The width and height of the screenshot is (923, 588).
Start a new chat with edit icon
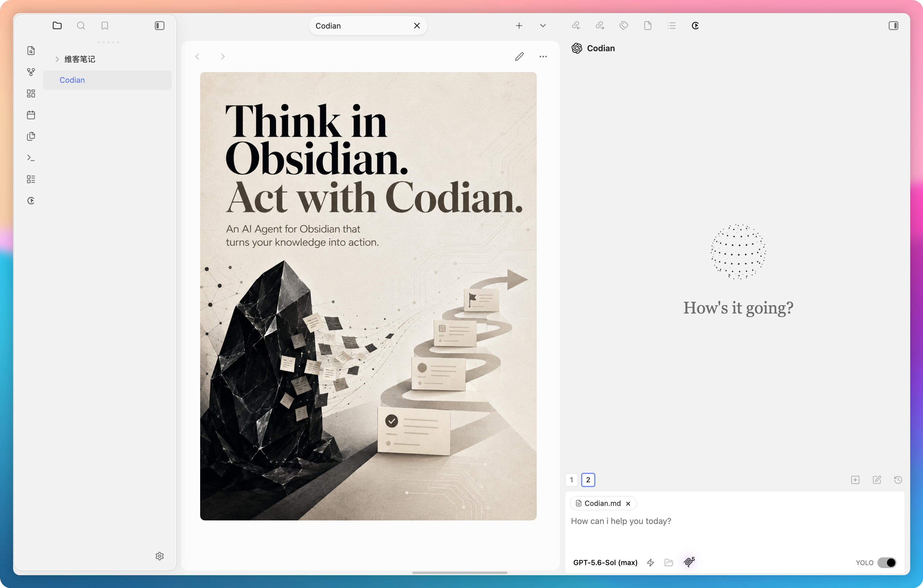pos(877,480)
